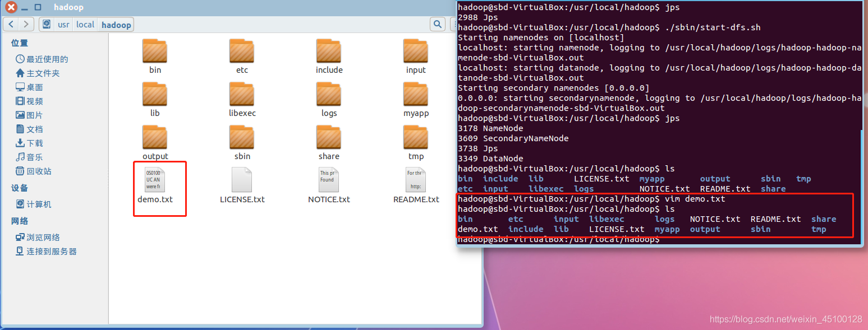Image resolution: width=868 pixels, height=330 pixels.
Task: Open the etc folder icon
Action: click(242, 51)
